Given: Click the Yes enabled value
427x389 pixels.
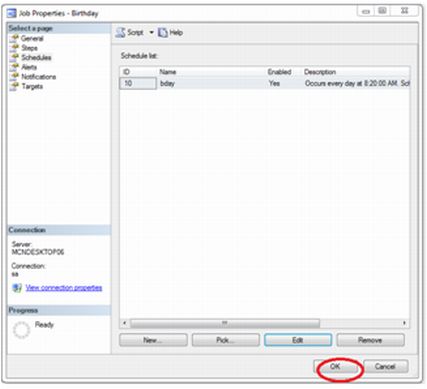Looking at the screenshot, I should point(274,83).
